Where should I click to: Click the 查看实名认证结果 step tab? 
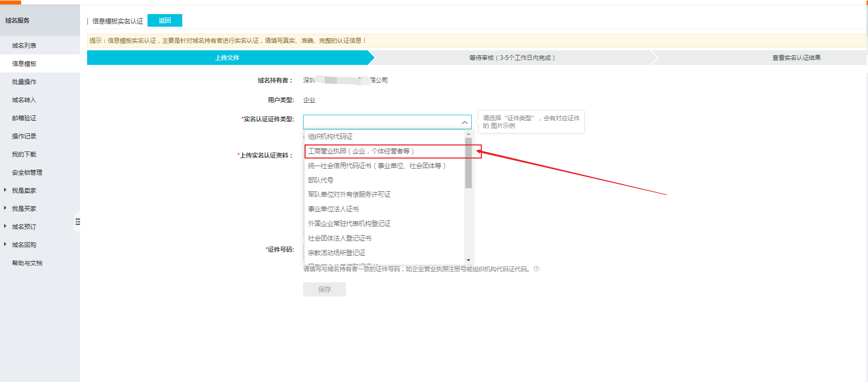point(797,58)
